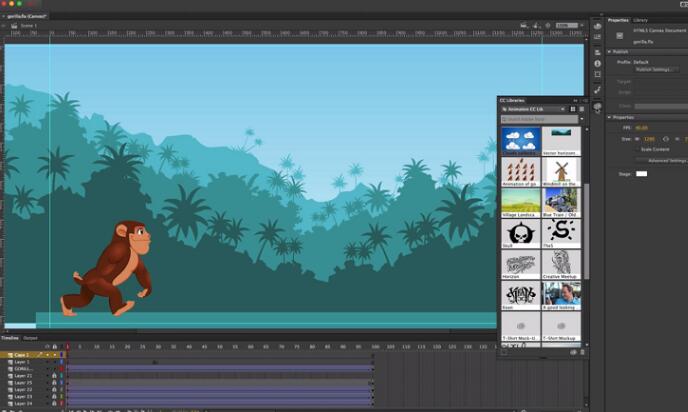This screenshot has height=412, width=688.
Task: Click the Edit Scene icon above the stage
Action: [523, 25]
